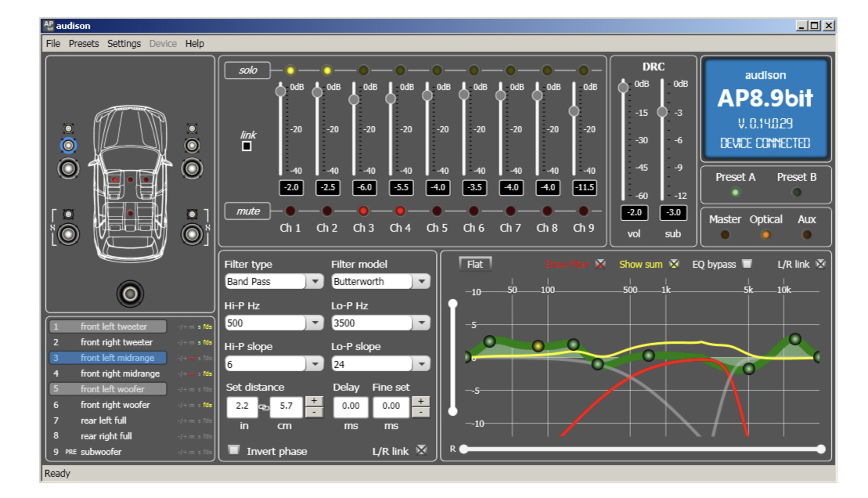
Task: Uncheck the Show sum checkbox
Action: point(674,264)
